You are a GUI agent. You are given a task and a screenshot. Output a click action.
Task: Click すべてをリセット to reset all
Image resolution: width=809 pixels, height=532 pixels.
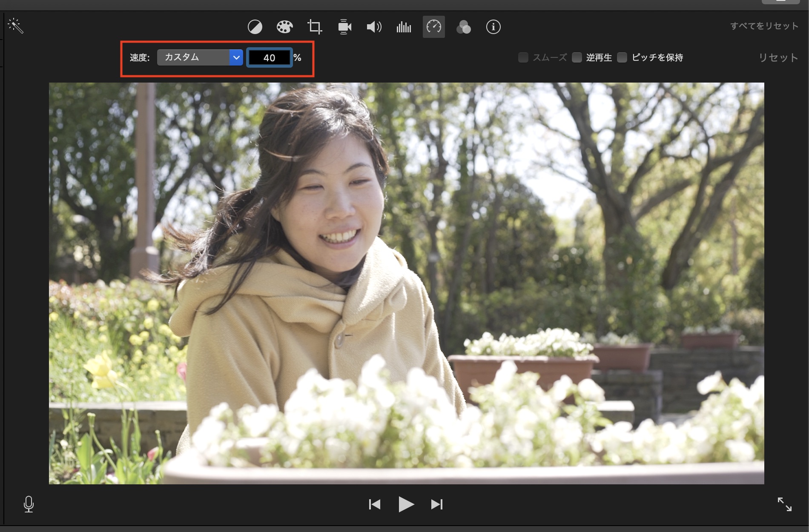[764, 26]
